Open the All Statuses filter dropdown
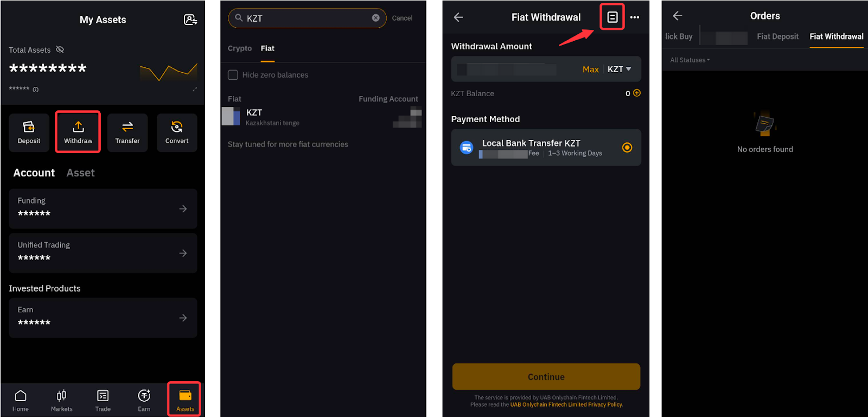Image resolution: width=868 pixels, height=417 pixels. click(690, 60)
